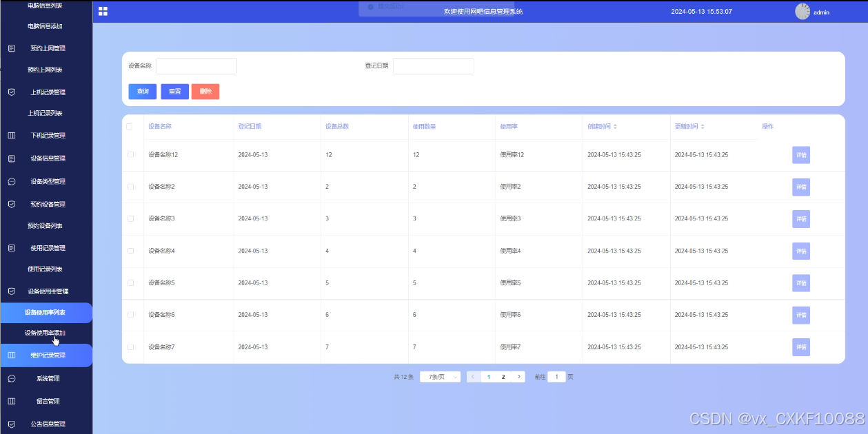868x434 pixels.
Task: Click the 前往 page number input box
Action: [556, 377]
